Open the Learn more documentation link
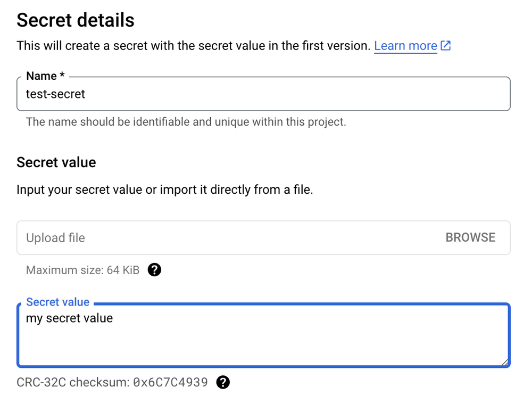The height and width of the screenshot is (404, 532). pyautogui.click(x=405, y=46)
